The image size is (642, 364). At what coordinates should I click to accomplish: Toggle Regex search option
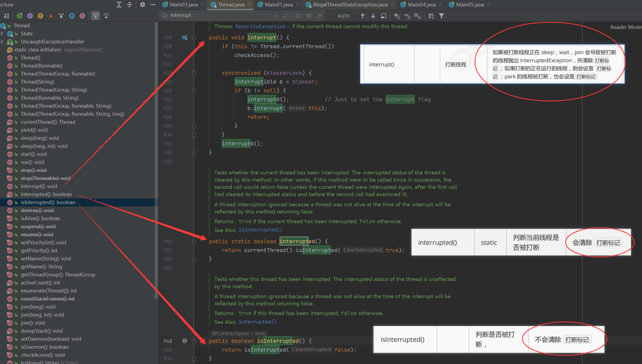pyautogui.click(x=320, y=16)
